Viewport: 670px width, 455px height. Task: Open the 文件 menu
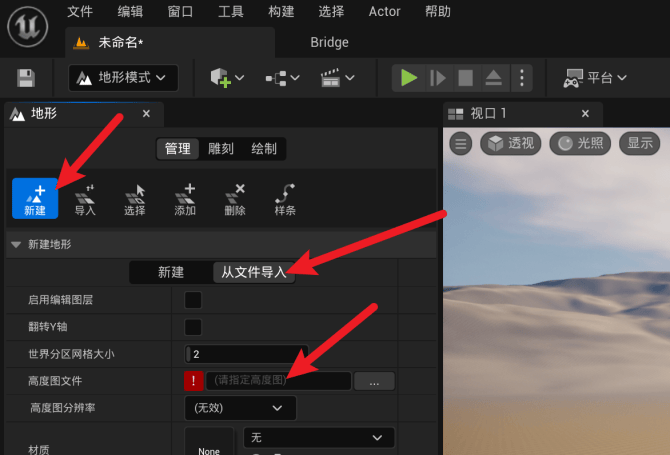80,12
